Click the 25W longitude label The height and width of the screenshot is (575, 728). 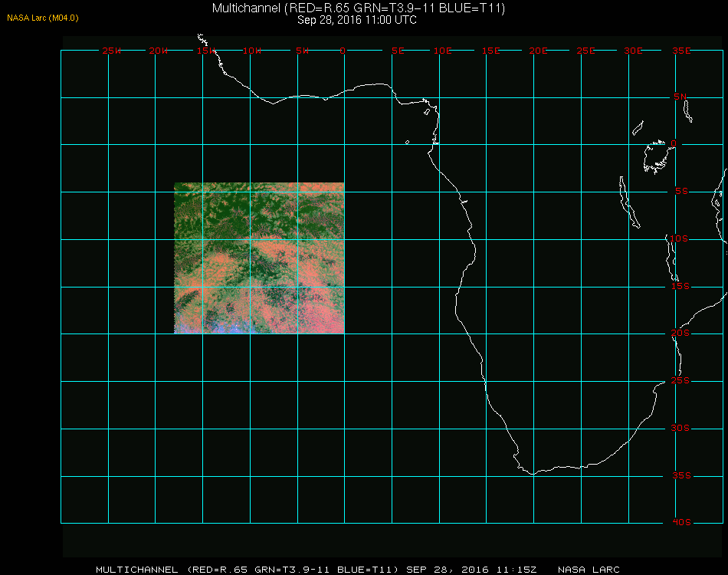tap(112, 51)
